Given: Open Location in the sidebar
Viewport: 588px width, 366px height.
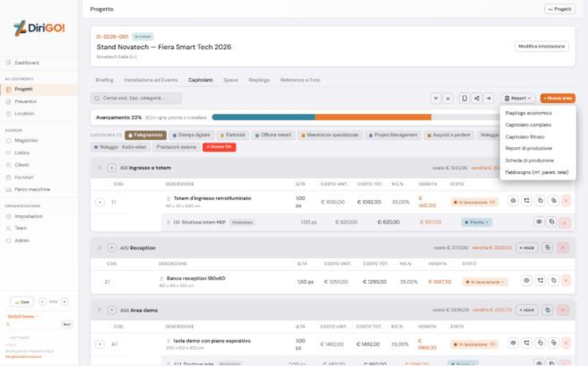Looking at the screenshot, I should click(x=39, y=114).
